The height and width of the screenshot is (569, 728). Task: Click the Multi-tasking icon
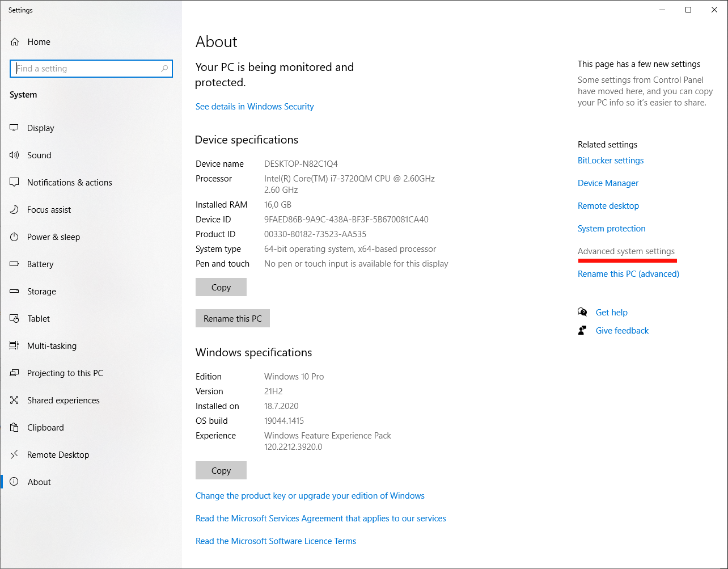(x=14, y=345)
